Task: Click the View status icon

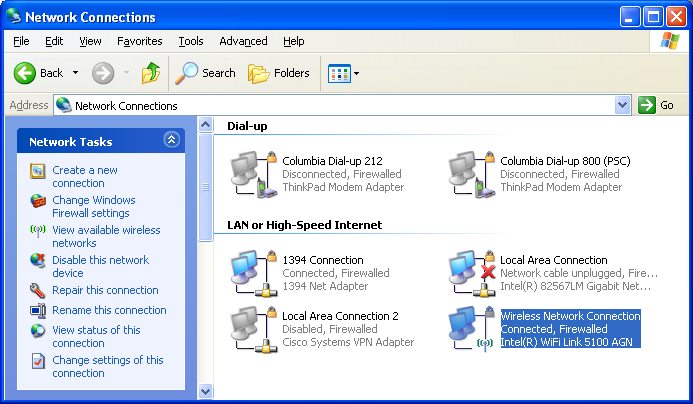Action: coord(38,331)
